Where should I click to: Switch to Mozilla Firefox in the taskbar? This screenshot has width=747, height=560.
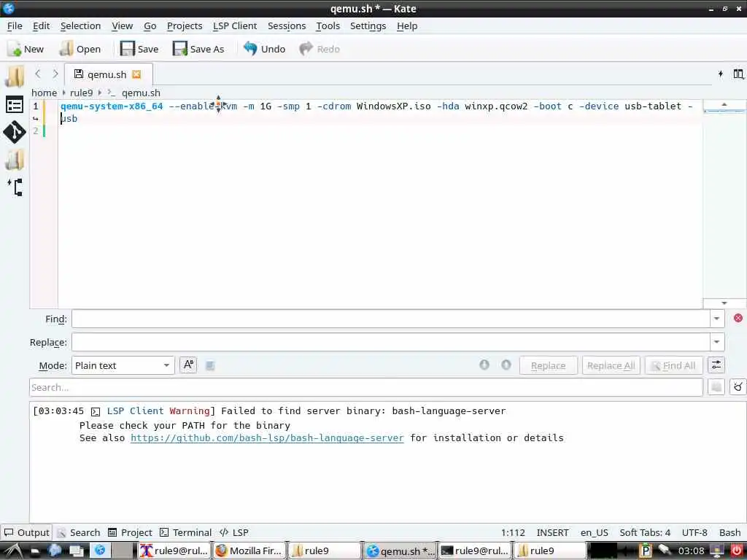pos(249,551)
